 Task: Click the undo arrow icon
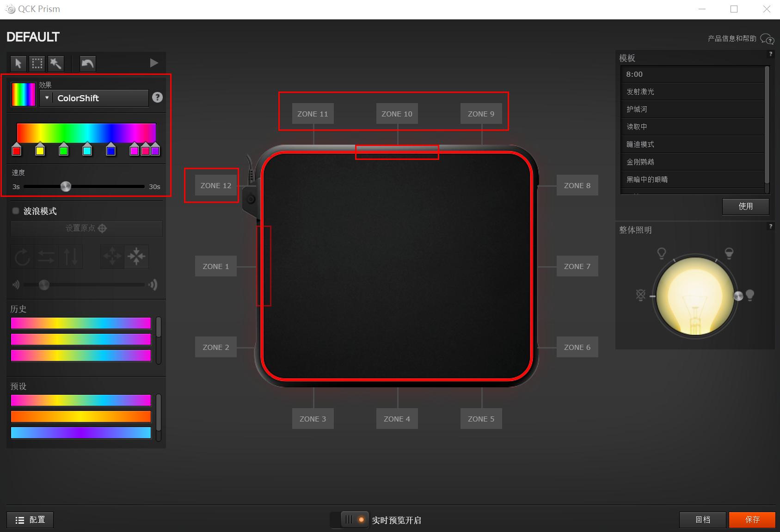[x=87, y=63]
